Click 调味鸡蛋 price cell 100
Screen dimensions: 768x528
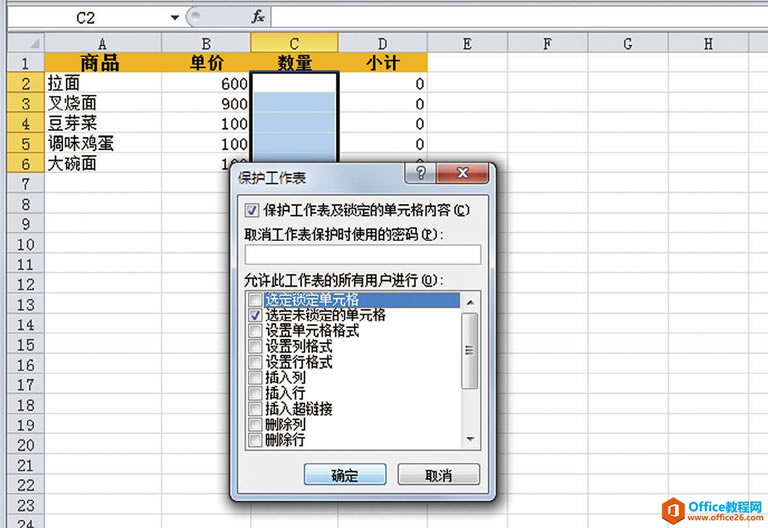pos(206,144)
